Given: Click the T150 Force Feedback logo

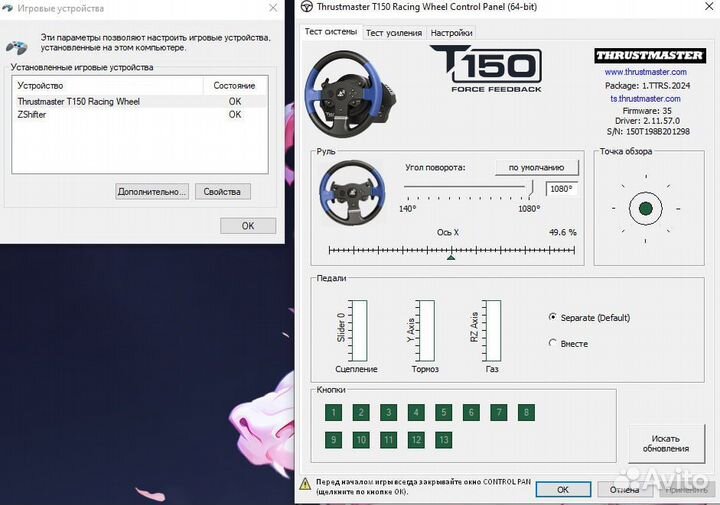Looking at the screenshot, I should (x=486, y=69).
